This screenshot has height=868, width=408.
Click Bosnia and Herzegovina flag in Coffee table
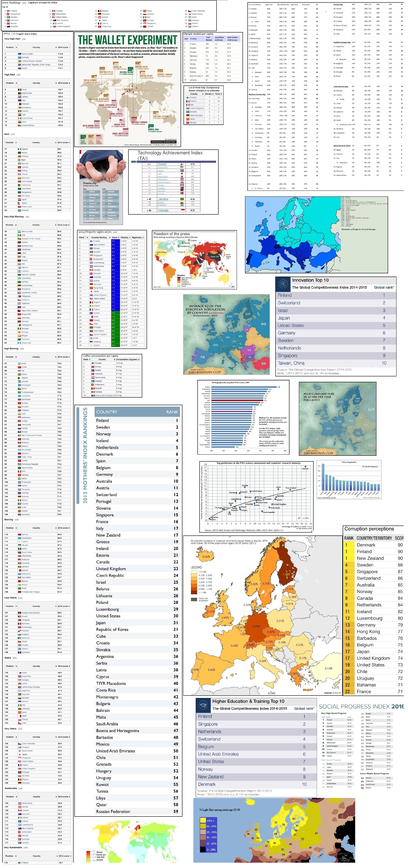tap(93, 395)
